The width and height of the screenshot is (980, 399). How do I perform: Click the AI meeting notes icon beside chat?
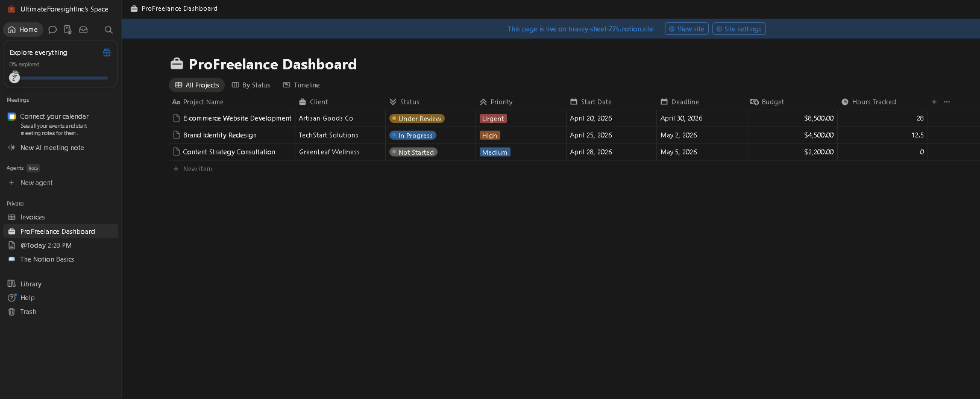[68, 30]
